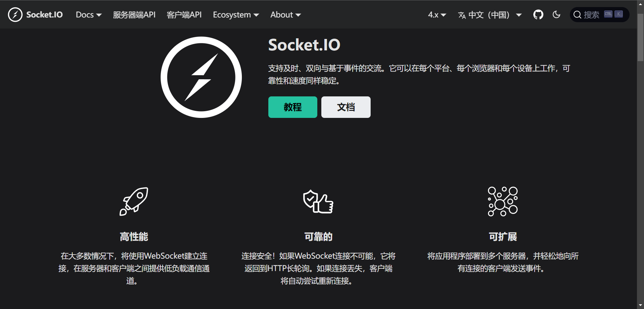Expand the Ecosystem dropdown menu
The width and height of the screenshot is (644, 309).
click(x=236, y=15)
